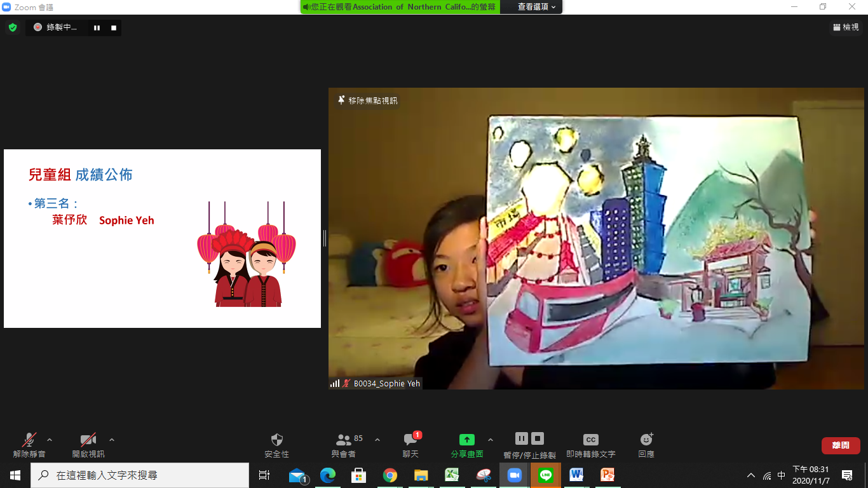Screen dimensions: 868x488
Task: Open the Security (安全性) shield icon
Action: [276, 440]
